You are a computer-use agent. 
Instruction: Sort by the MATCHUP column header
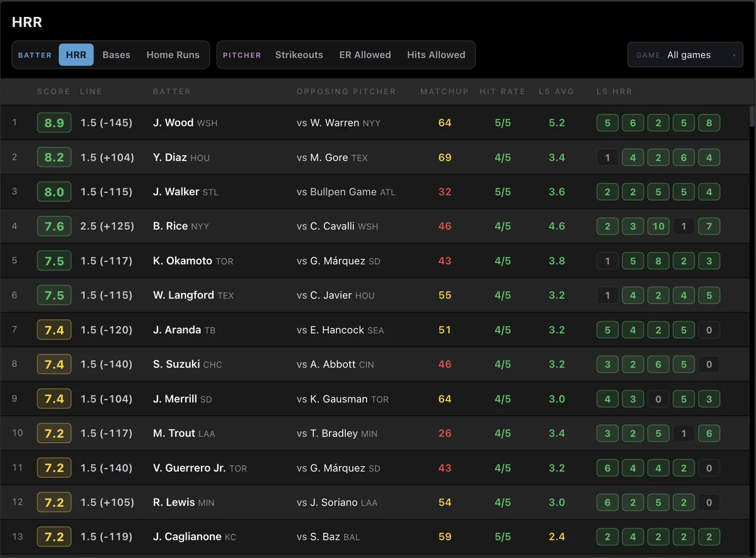pyautogui.click(x=445, y=91)
